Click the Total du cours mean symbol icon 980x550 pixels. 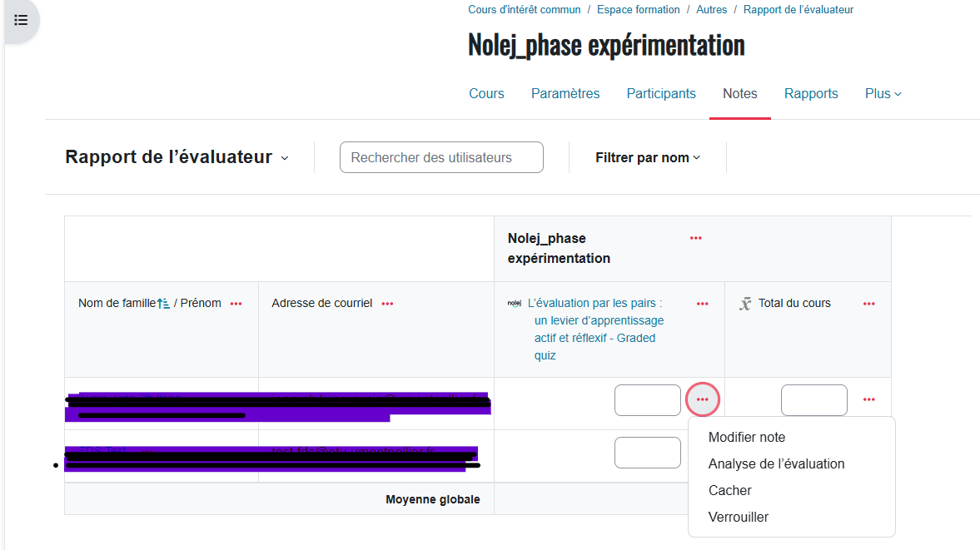point(745,304)
